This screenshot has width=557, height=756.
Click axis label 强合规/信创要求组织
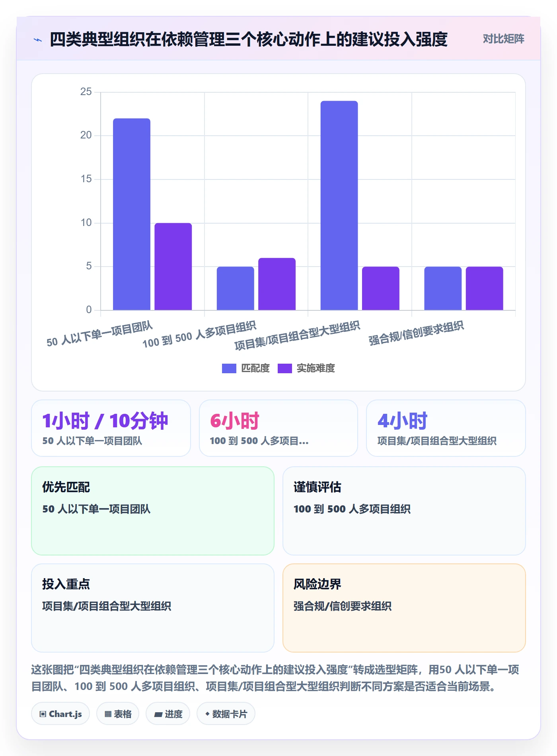click(x=416, y=333)
